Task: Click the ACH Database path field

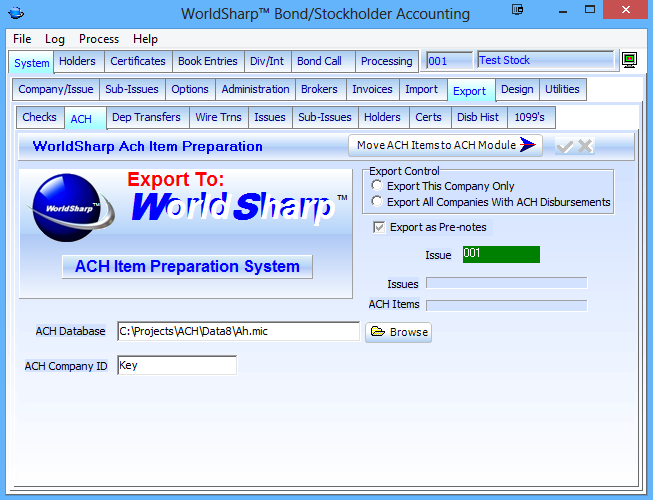Action: click(x=238, y=331)
